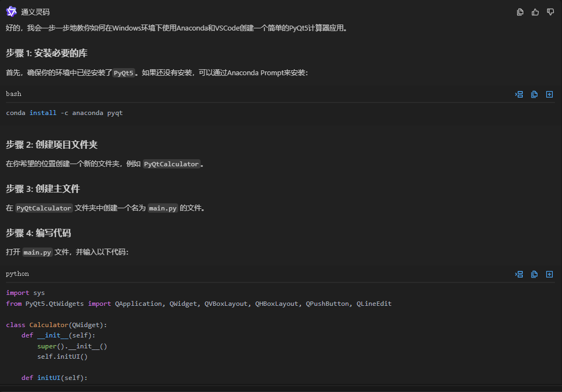Click the 步骤 1: 安装必要的库 heading
This screenshot has width=562, height=392.
click(x=47, y=53)
